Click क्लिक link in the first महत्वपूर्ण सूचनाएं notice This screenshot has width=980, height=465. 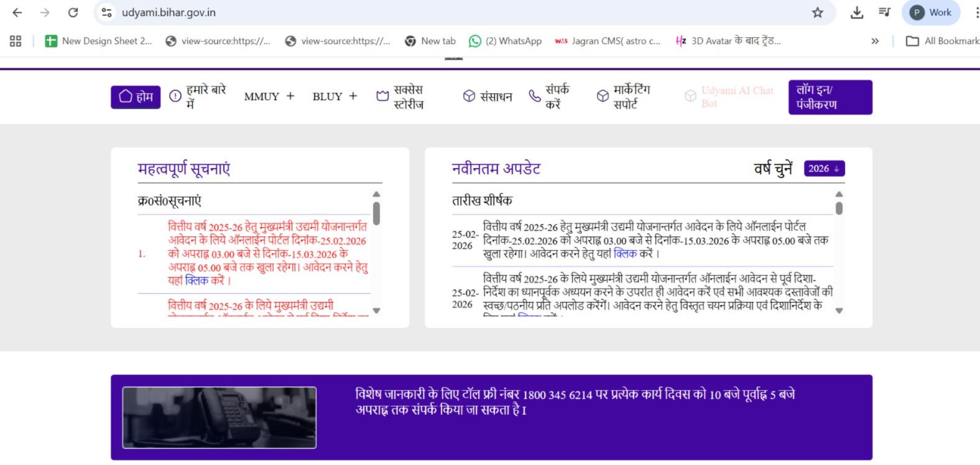pyautogui.click(x=196, y=281)
